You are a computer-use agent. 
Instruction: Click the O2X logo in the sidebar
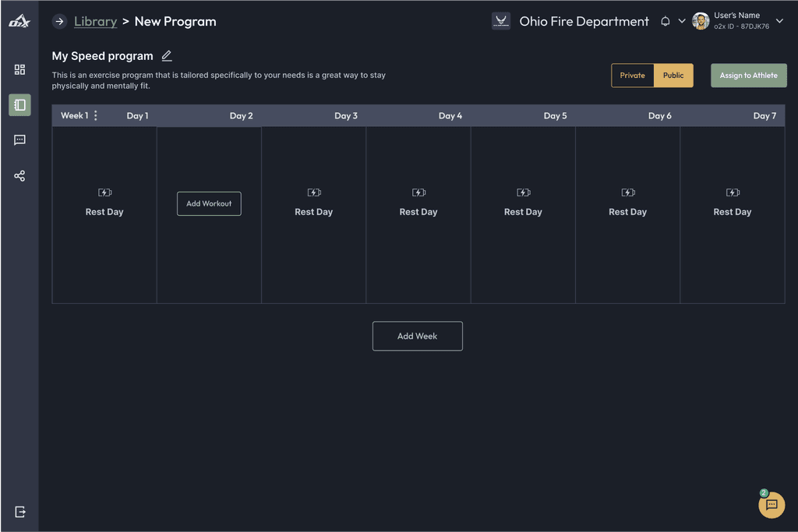[19, 21]
